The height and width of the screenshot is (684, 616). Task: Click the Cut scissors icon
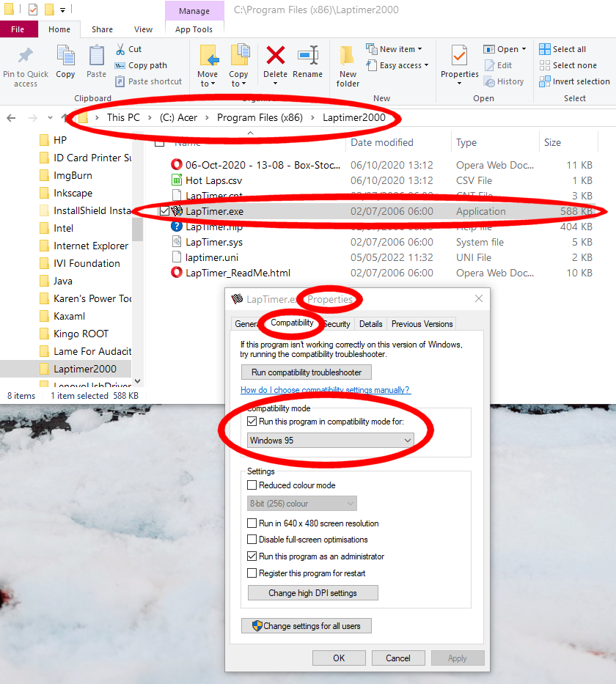point(121,49)
